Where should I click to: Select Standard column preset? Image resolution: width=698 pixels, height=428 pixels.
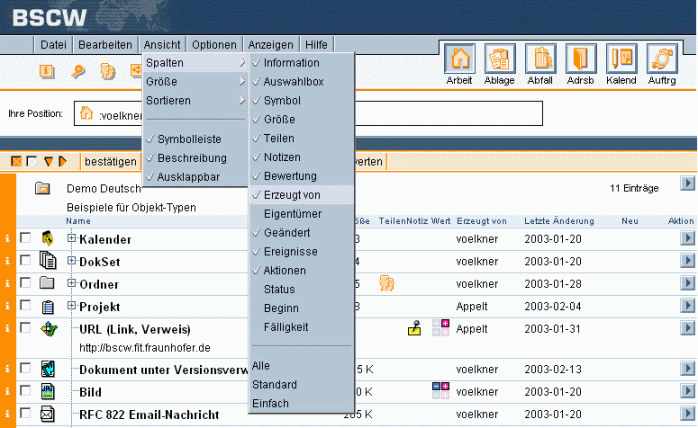tap(273, 384)
